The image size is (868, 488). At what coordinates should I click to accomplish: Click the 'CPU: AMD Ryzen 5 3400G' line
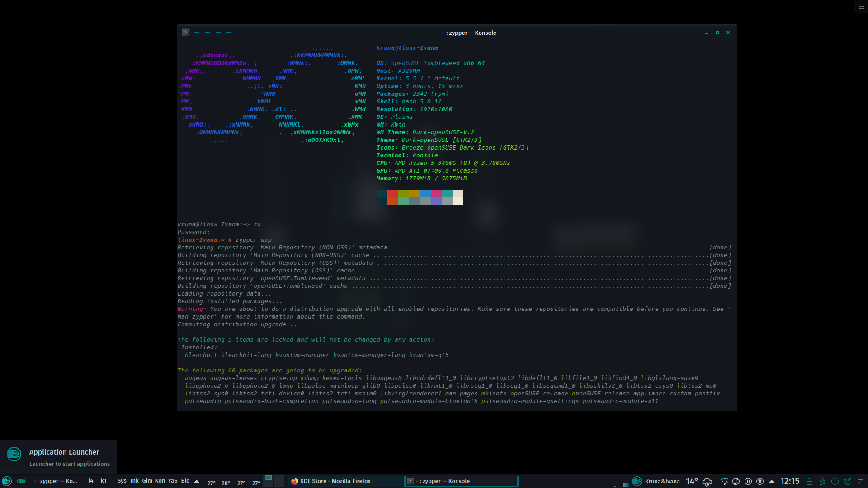click(443, 163)
